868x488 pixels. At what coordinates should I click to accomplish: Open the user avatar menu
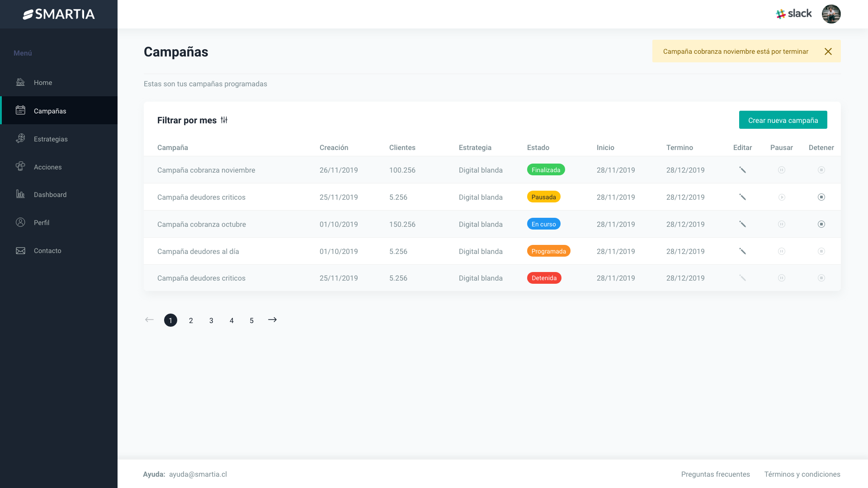[x=831, y=14]
